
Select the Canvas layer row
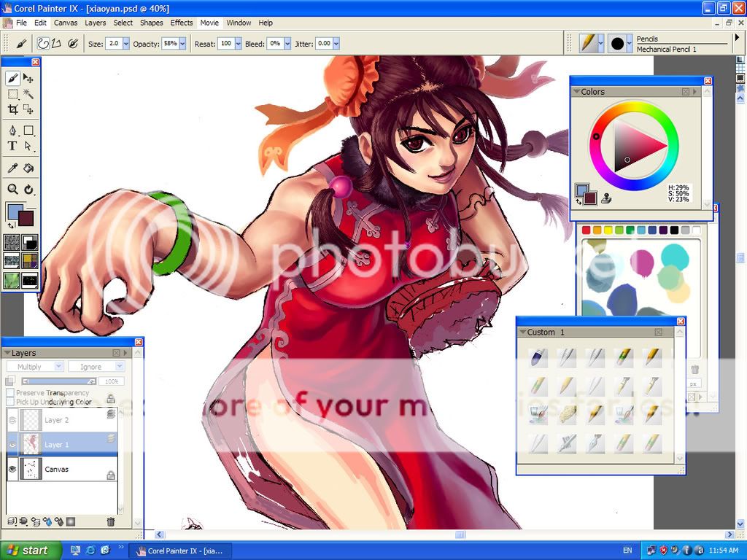click(x=62, y=469)
